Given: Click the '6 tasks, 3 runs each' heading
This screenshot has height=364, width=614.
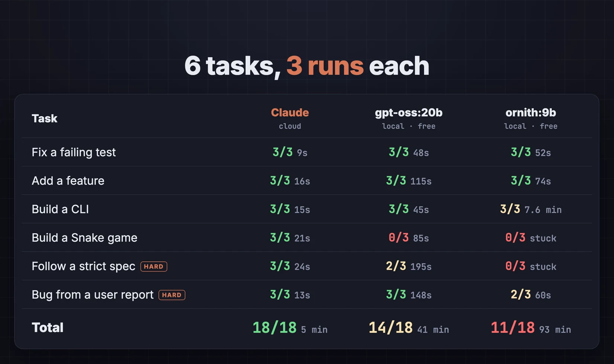Looking at the screenshot, I should (307, 66).
